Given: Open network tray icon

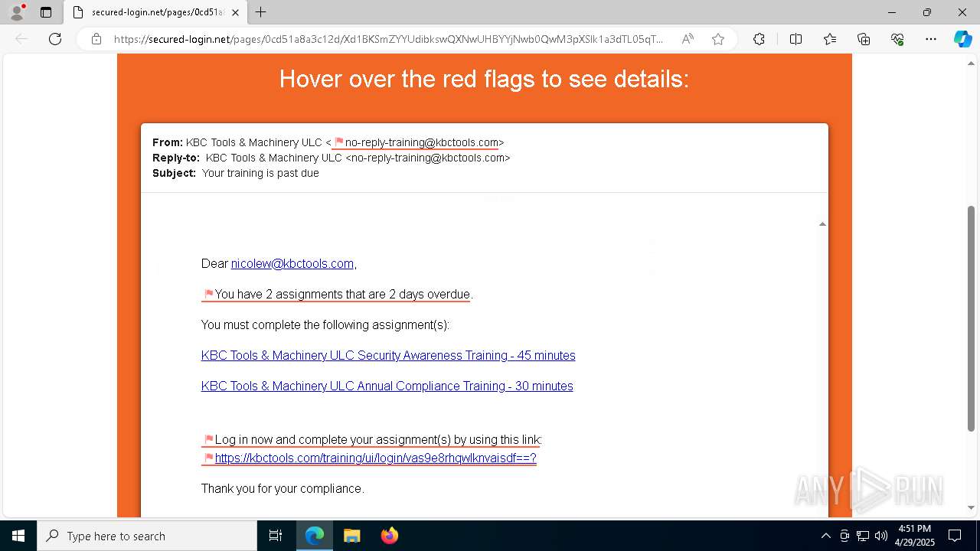Looking at the screenshot, I should coord(863,536).
